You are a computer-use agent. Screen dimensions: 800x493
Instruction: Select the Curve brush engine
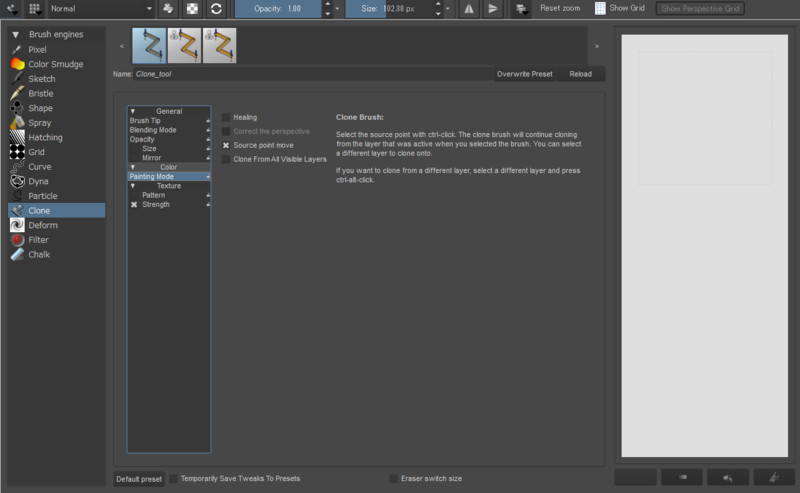point(56,167)
